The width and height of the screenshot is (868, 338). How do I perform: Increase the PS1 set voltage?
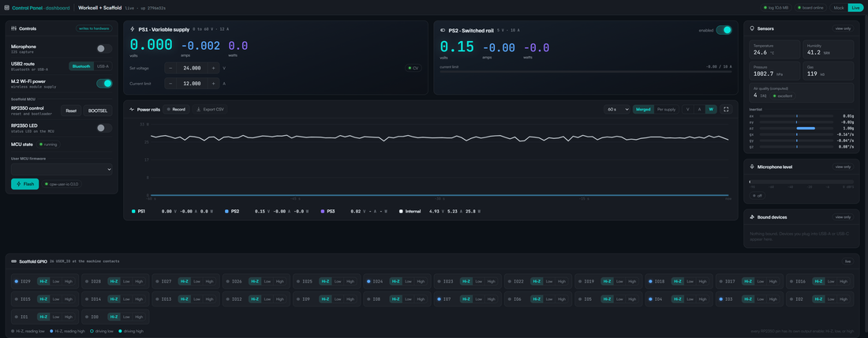tap(213, 68)
